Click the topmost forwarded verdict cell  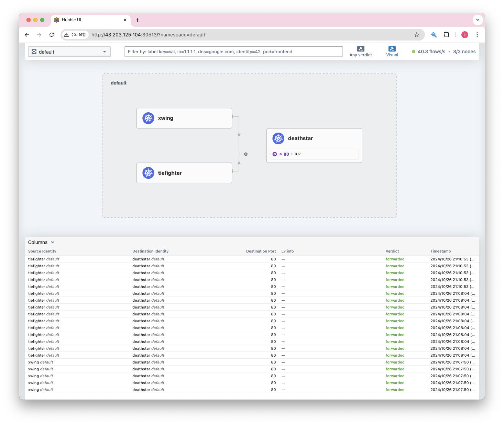[x=395, y=259]
